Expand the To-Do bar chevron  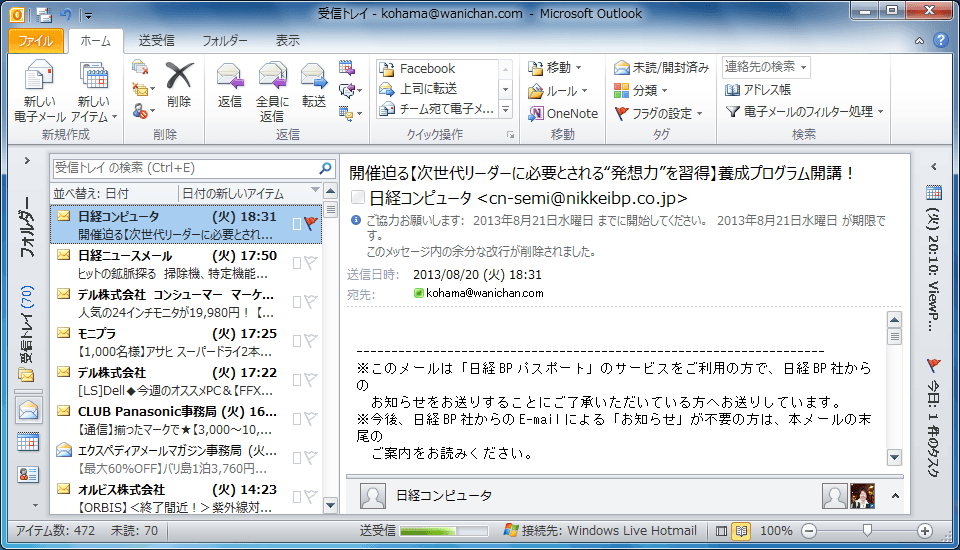(x=934, y=167)
